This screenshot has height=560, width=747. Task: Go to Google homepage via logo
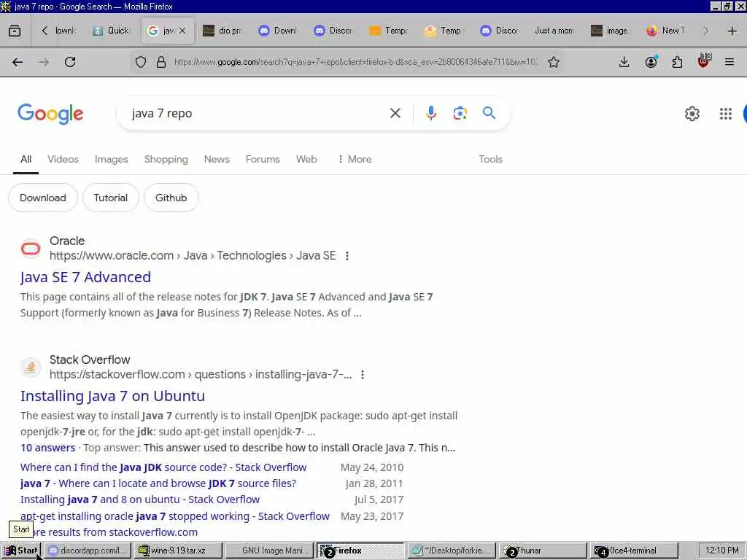click(50, 114)
